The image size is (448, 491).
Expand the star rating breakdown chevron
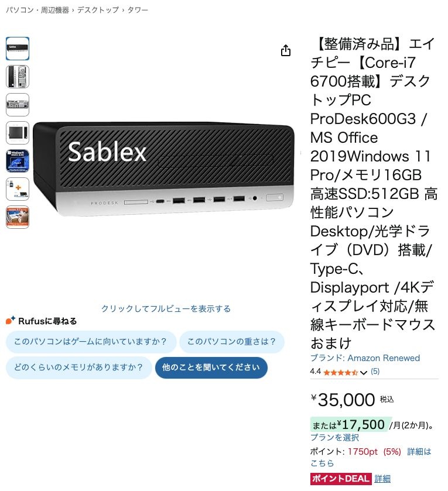(364, 373)
